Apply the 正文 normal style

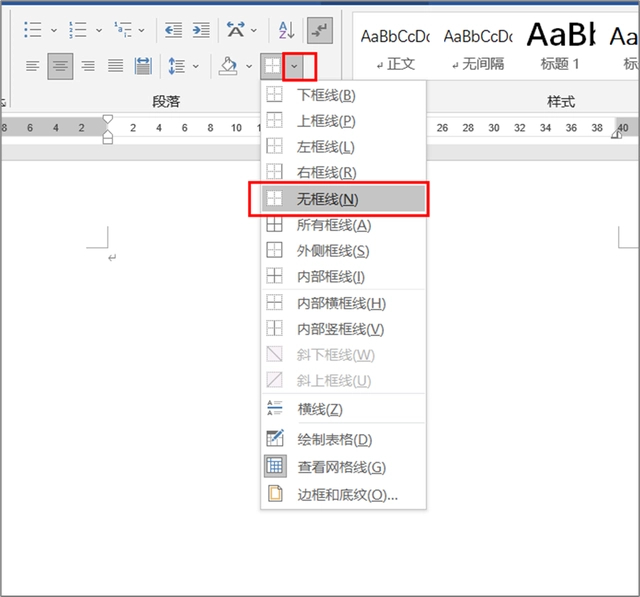(x=395, y=49)
